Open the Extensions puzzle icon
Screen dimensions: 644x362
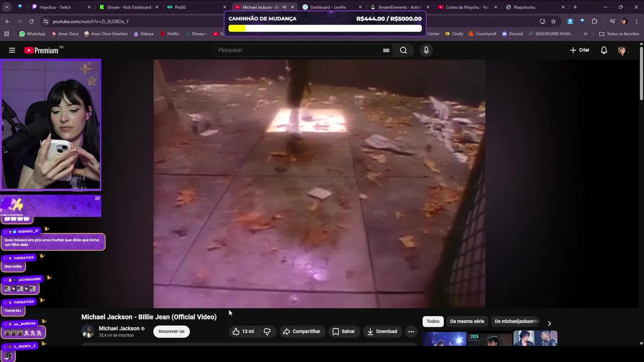pyautogui.click(x=594, y=21)
